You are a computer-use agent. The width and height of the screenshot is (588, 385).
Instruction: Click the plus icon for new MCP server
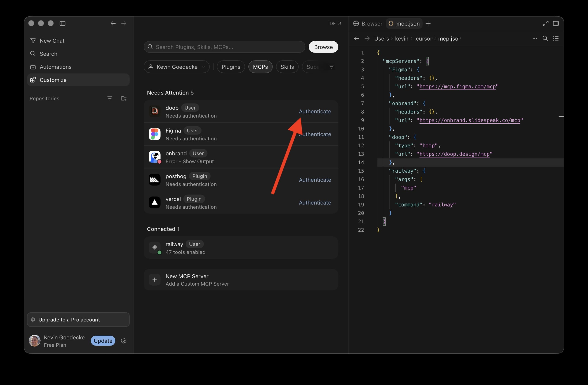(x=155, y=280)
